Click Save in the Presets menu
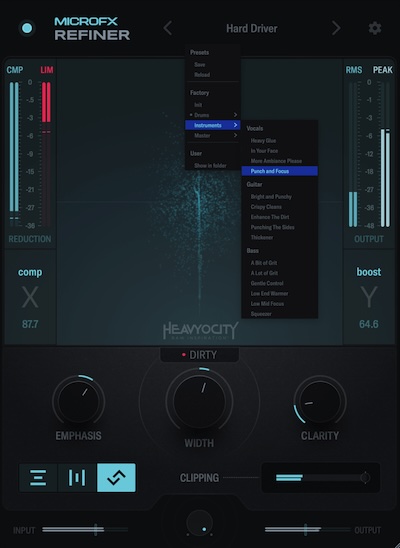Screen dimensions: 400x548 pos(200,65)
